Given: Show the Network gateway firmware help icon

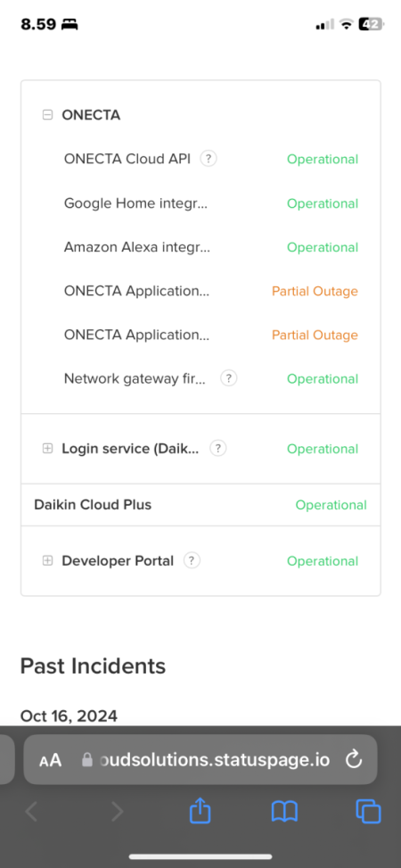Looking at the screenshot, I should pyautogui.click(x=229, y=378).
